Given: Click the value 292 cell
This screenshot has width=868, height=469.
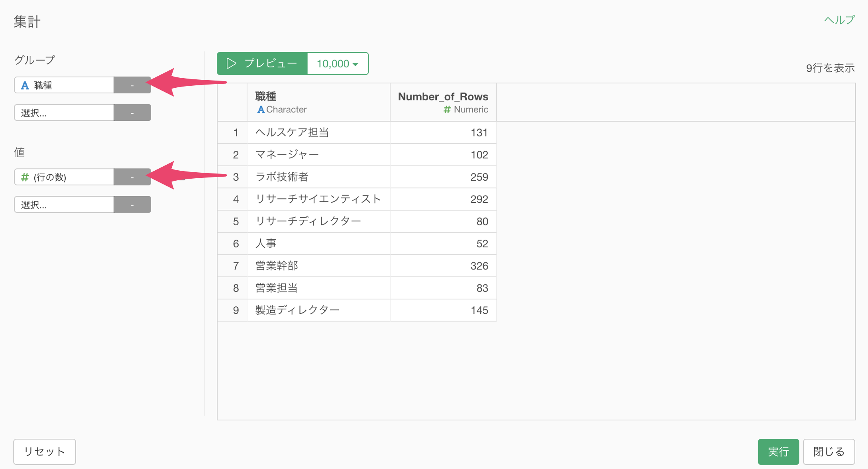Looking at the screenshot, I should click(443, 199).
